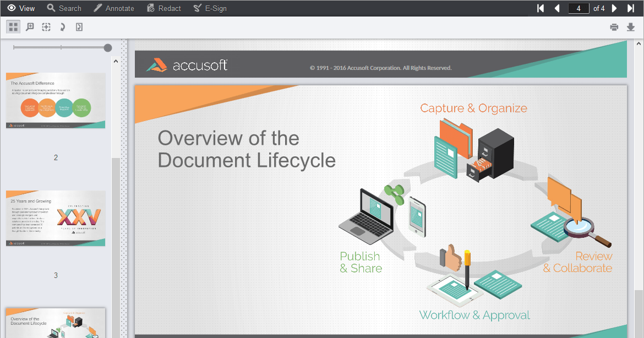This screenshot has width=644, height=338.
Task: Open the Search panel
Action: click(64, 8)
